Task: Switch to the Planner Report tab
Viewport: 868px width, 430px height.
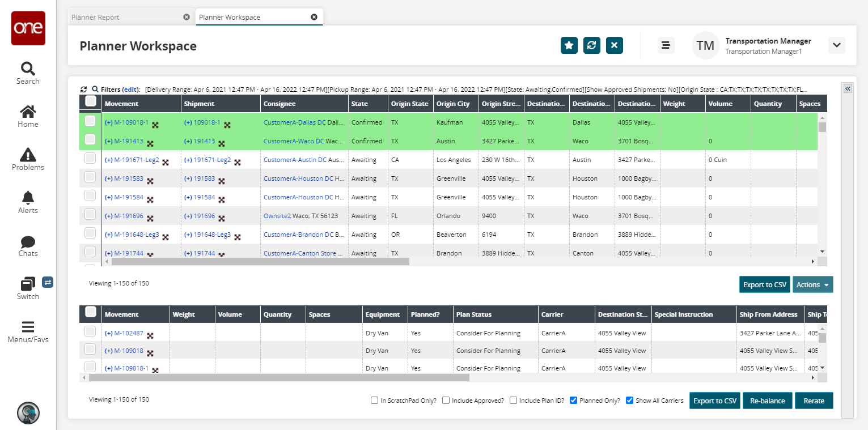Action: [x=95, y=17]
